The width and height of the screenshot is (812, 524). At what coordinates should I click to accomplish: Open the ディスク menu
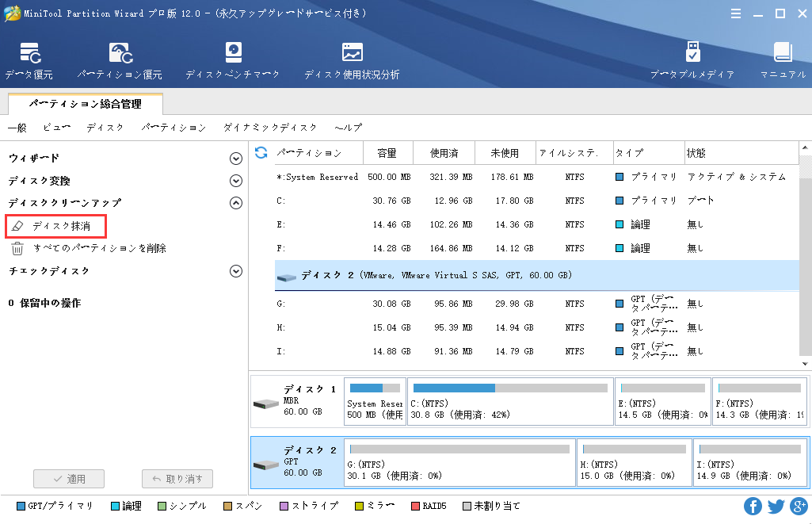pyautogui.click(x=105, y=128)
